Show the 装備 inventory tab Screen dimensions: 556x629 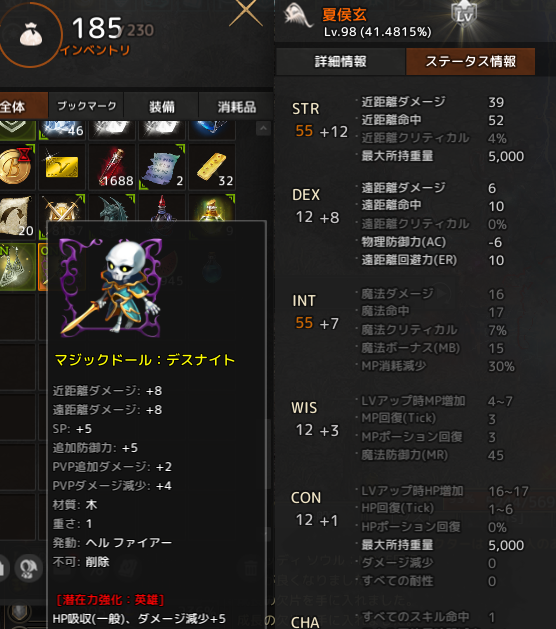162,106
